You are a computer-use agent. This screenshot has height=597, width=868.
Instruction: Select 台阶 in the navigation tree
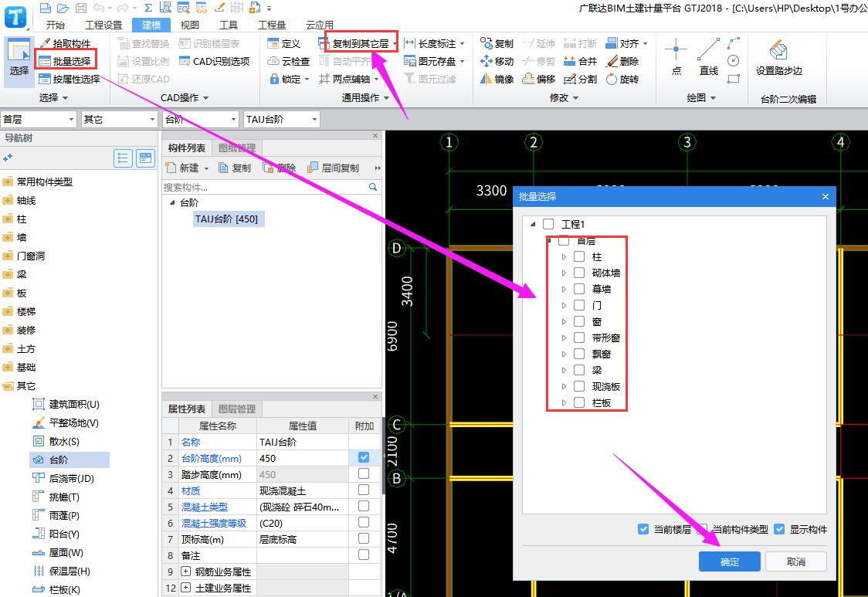pos(70,460)
